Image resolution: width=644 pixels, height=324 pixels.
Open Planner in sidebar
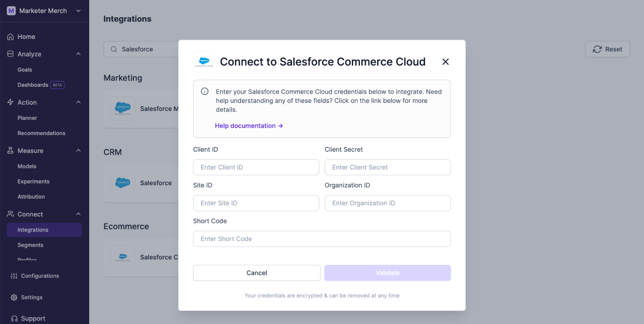(x=27, y=118)
